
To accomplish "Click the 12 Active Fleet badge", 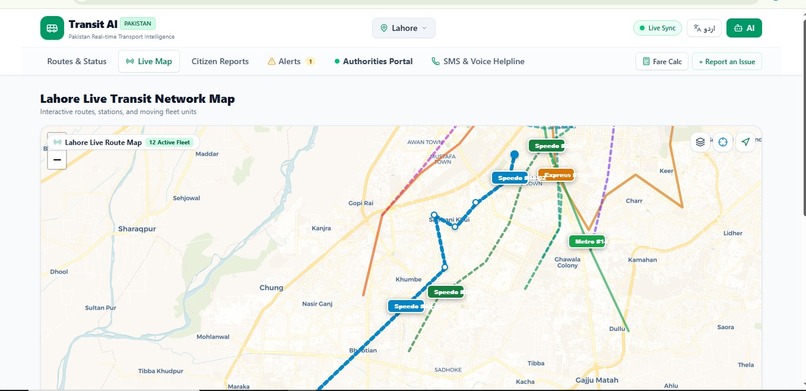I will [x=170, y=142].
